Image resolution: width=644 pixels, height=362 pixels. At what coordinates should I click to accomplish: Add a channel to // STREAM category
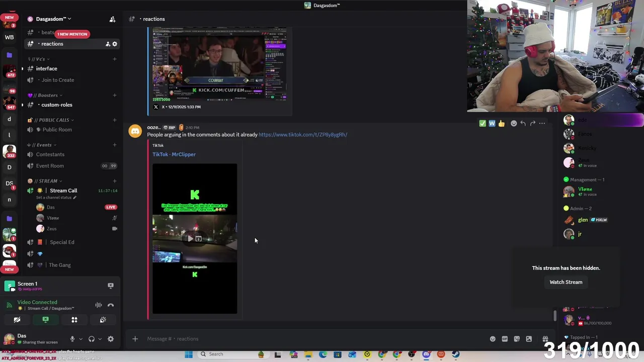pyautogui.click(x=114, y=181)
